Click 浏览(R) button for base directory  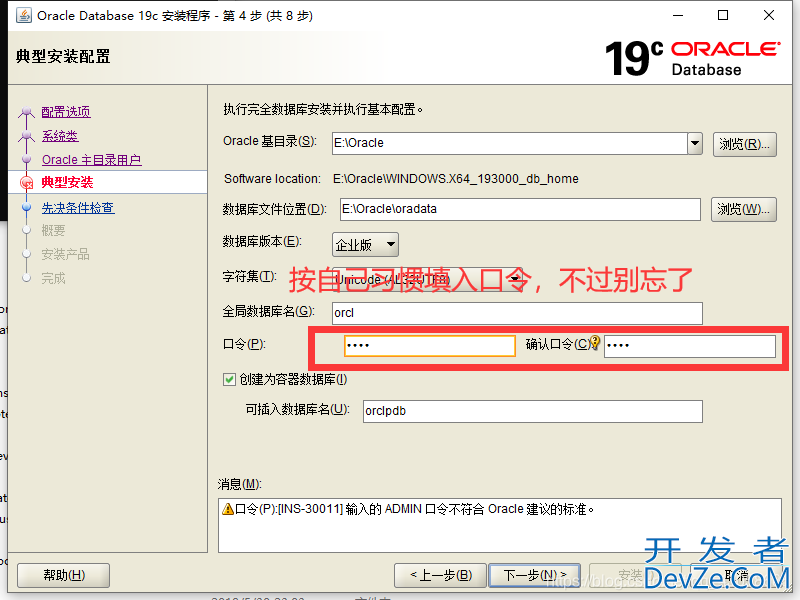tap(744, 144)
